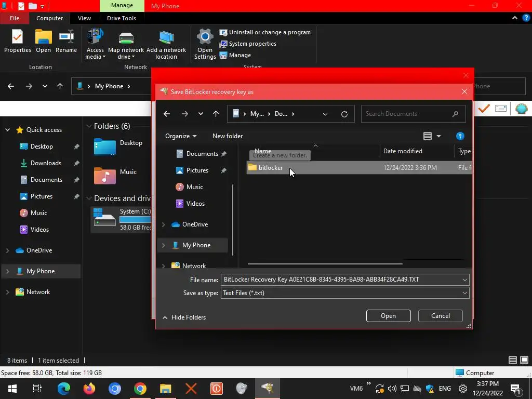Click Explorer help question mark icon

pos(526,18)
